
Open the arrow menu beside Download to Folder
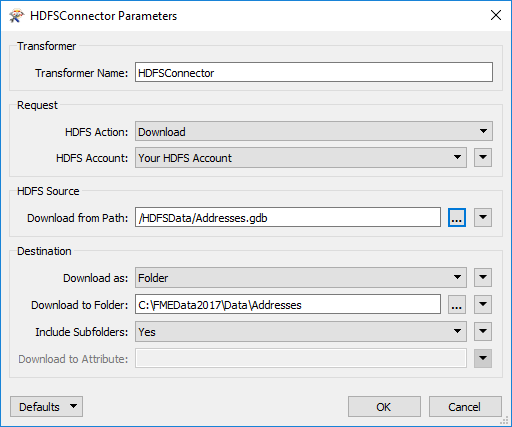point(483,304)
